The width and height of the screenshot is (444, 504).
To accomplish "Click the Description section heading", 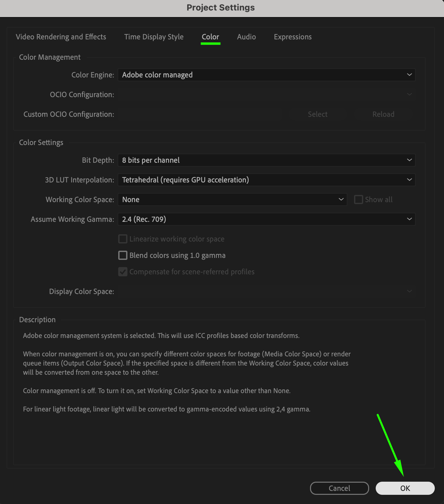I will pyautogui.click(x=37, y=320).
